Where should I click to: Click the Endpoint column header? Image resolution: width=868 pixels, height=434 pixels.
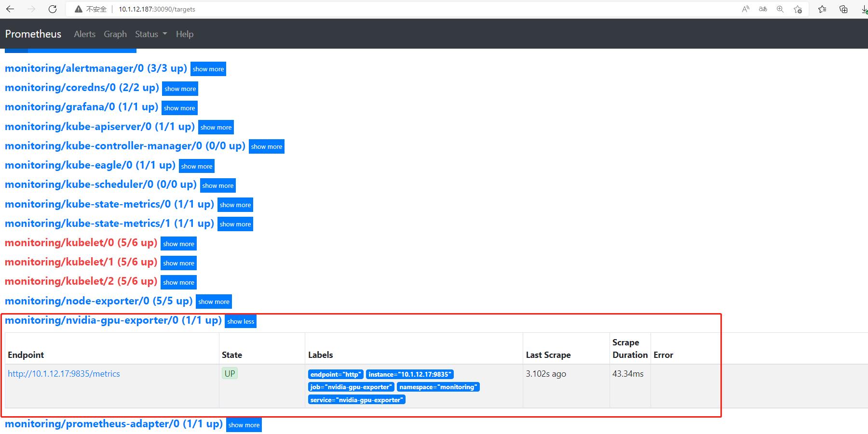click(x=26, y=355)
